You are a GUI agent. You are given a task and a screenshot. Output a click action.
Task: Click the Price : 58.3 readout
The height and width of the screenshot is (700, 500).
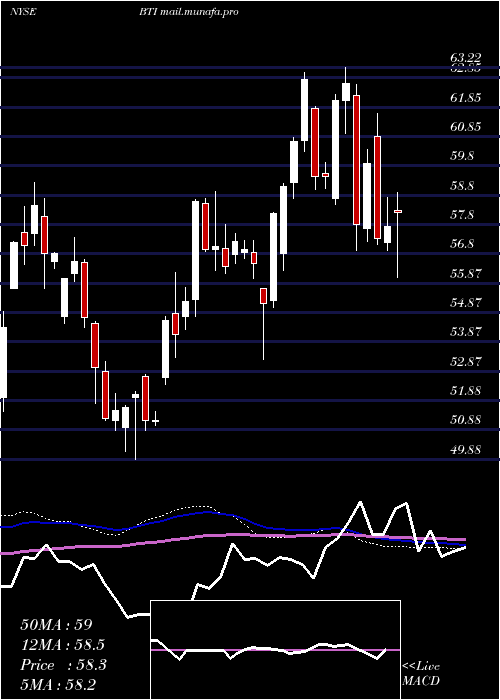click(x=63, y=665)
